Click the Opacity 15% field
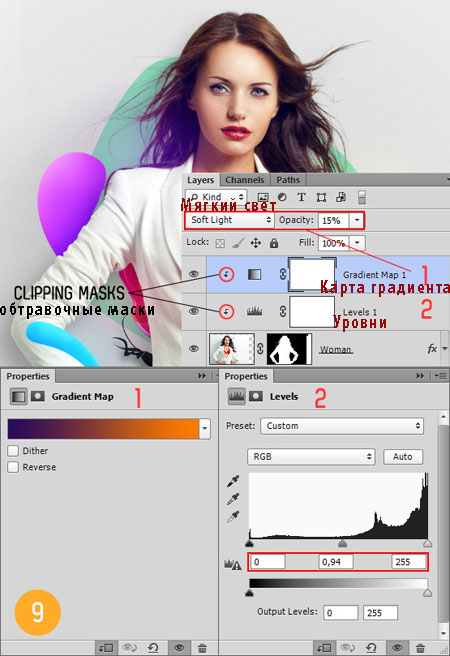 click(333, 220)
